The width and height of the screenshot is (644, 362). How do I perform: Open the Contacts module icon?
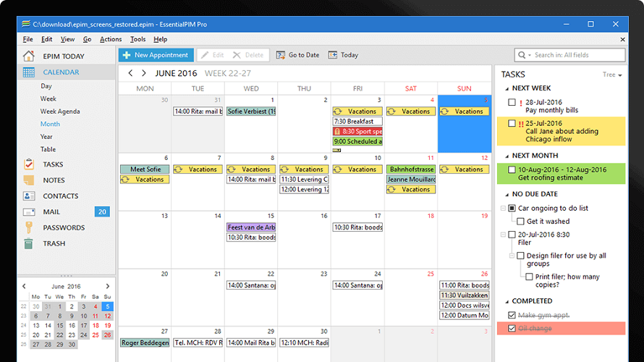pos(28,195)
